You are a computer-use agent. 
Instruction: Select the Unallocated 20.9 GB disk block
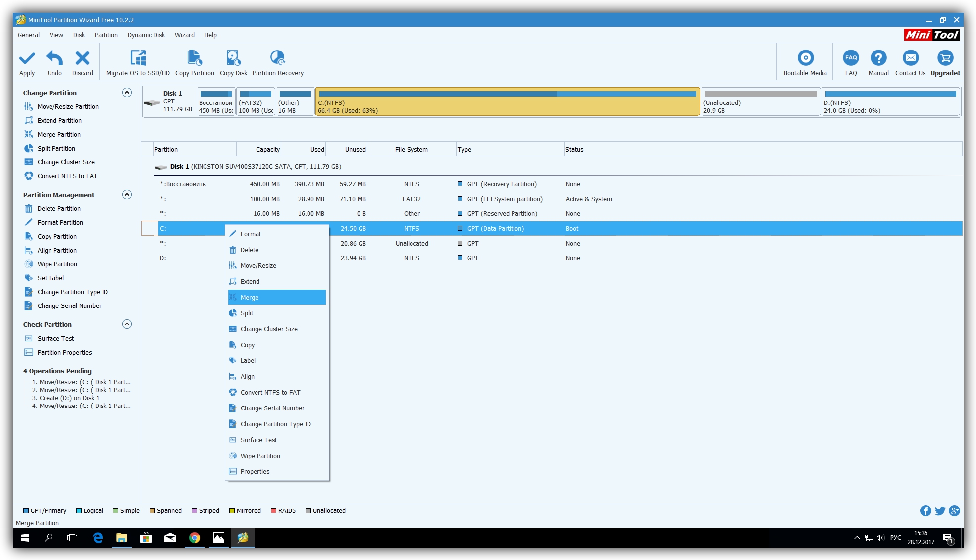click(760, 102)
